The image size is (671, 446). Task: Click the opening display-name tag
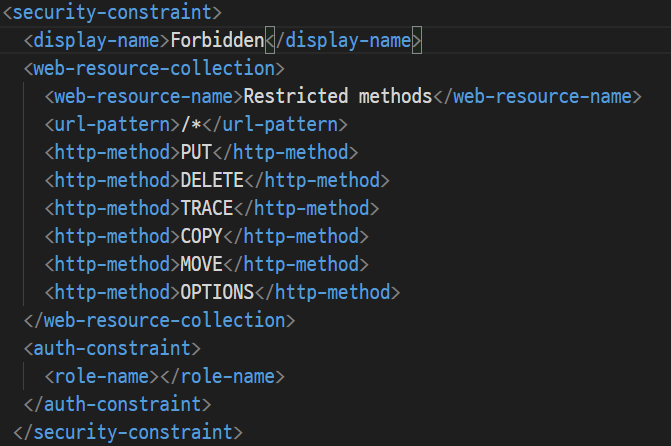pos(97,41)
